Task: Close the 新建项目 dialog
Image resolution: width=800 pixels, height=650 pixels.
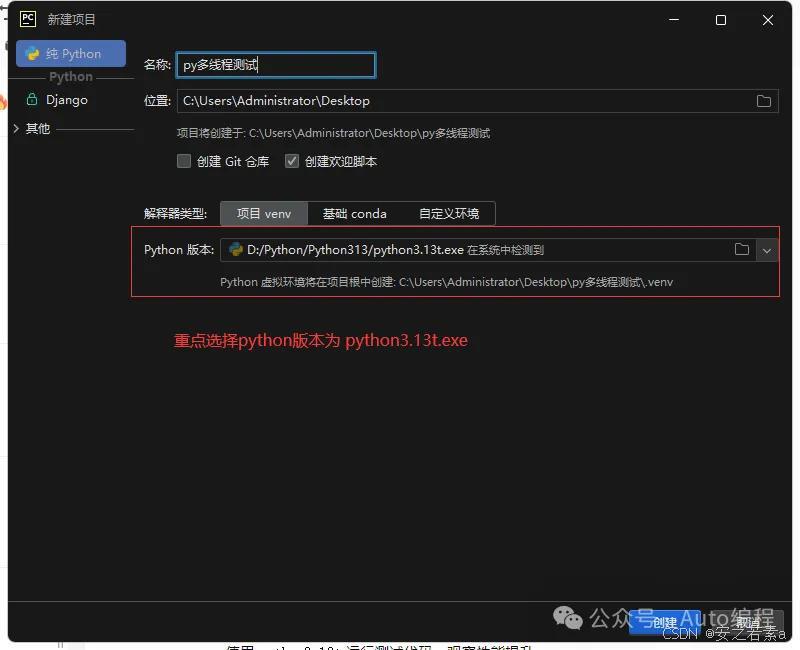Action: pyautogui.click(x=768, y=20)
